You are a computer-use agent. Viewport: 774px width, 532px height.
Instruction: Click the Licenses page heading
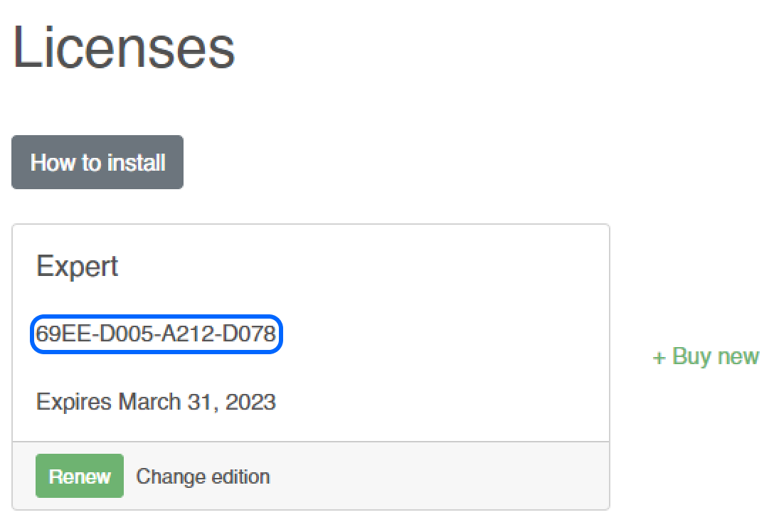pyautogui.click(x=124, y=47)
